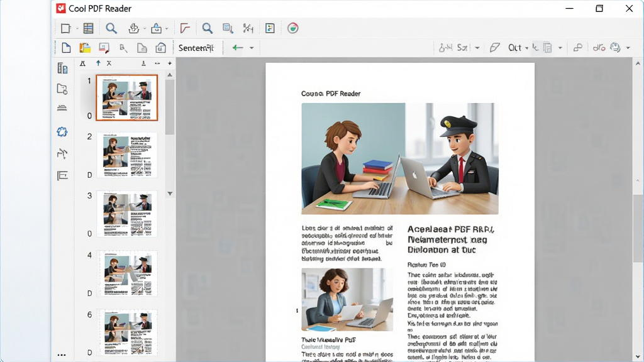The height and width of the screenshot is (362, 644).
Task: Click the green left arrow button
Action: (x=237, y=48)
